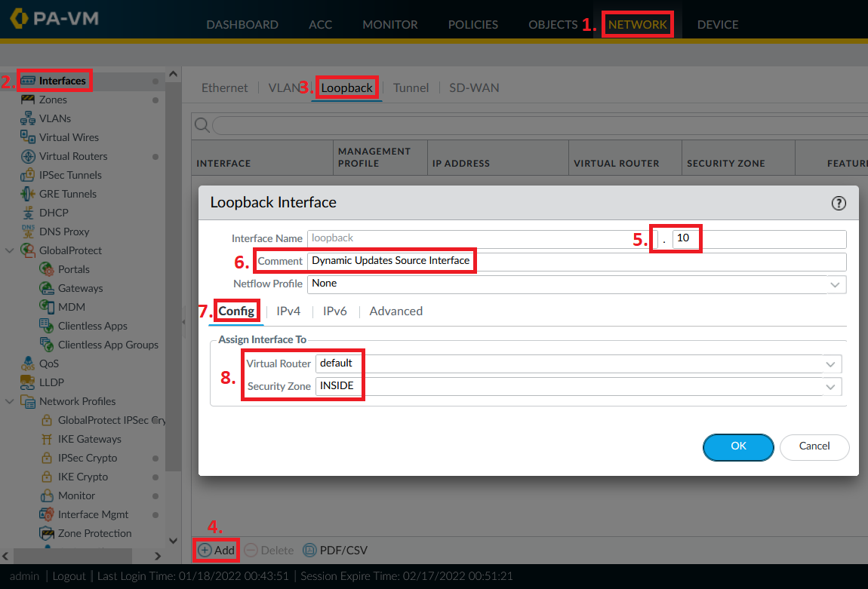Confirm the loopback interface with OK
Image resolution: width=868 pixels, height=589 pixels.
[x=738, y=446]
